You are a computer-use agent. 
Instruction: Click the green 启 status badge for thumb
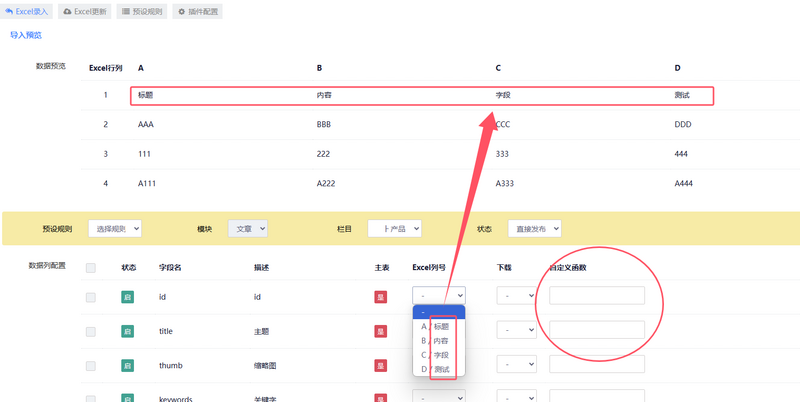pyautogui.click(x=127, y=365)
